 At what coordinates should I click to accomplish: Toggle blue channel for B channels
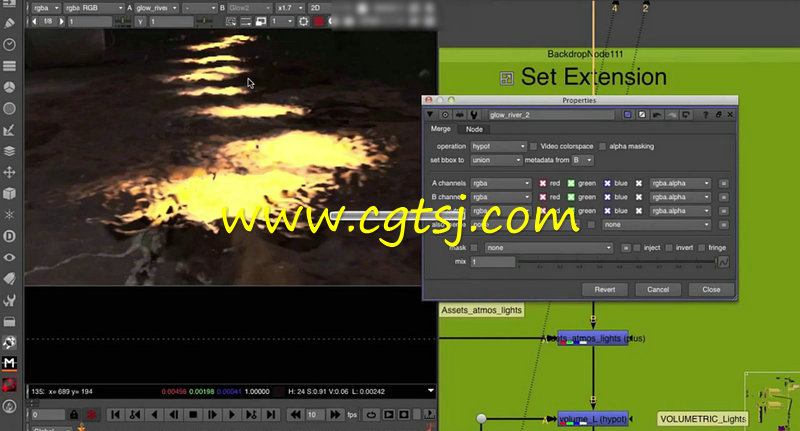607,197
